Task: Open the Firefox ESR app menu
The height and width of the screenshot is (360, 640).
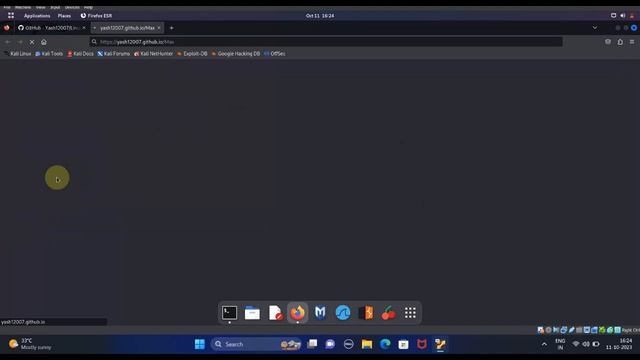Action: point(96,16)
